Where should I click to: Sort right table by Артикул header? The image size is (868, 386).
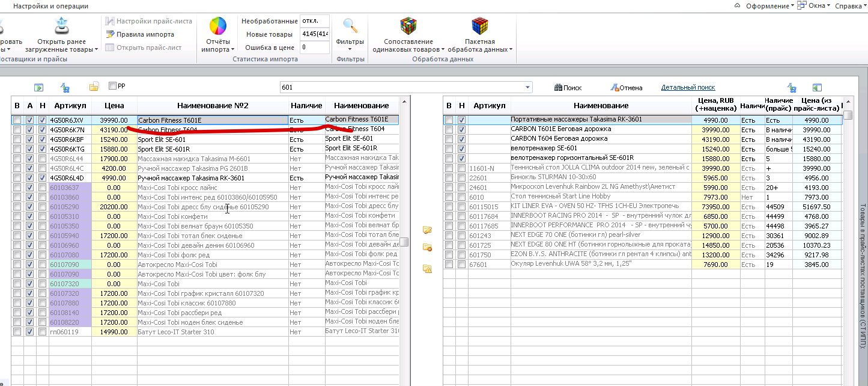(x=489, y=105)
